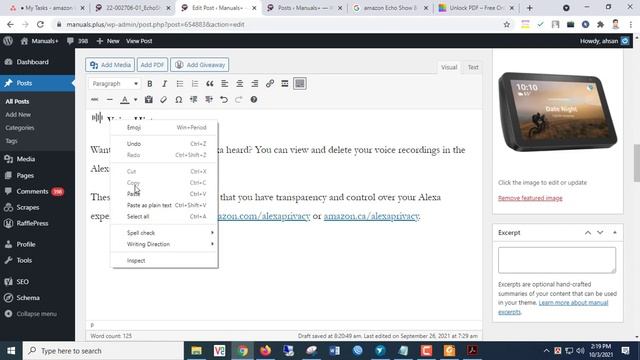This screenshot has width=640, height=360.
Task: Insert a bulleted list
Action: (x=180, y=84)
